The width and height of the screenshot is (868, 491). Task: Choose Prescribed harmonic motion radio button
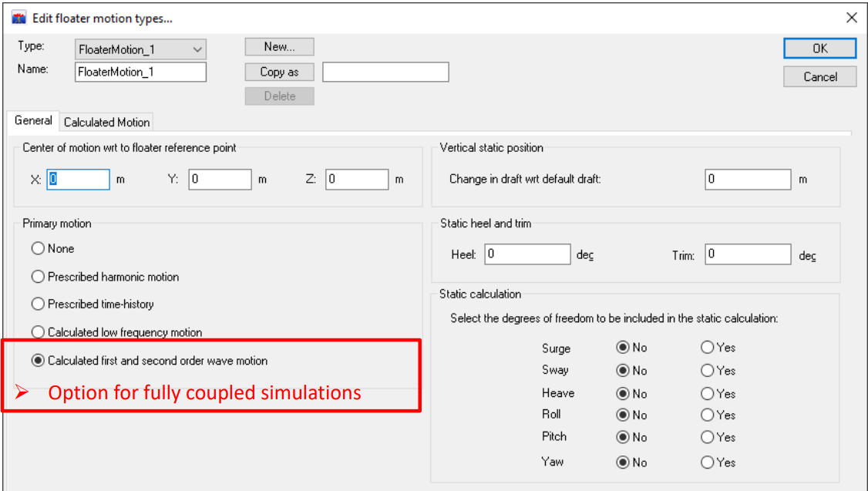click(38, 276)
